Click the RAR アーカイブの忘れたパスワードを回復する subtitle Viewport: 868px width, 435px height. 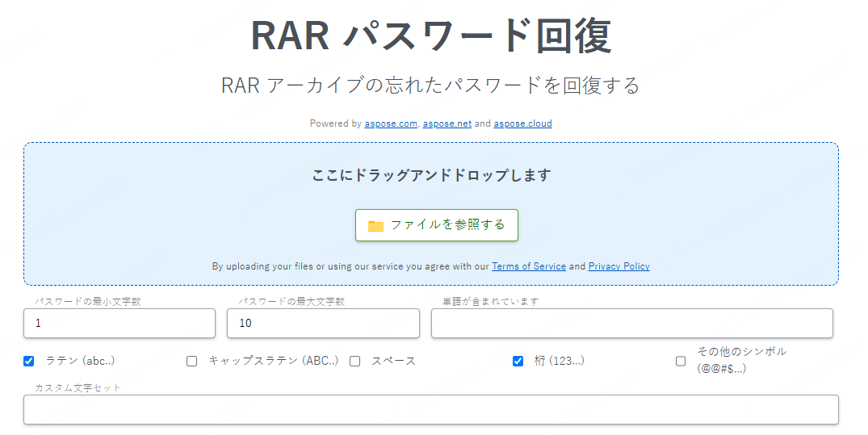point(430,86)
